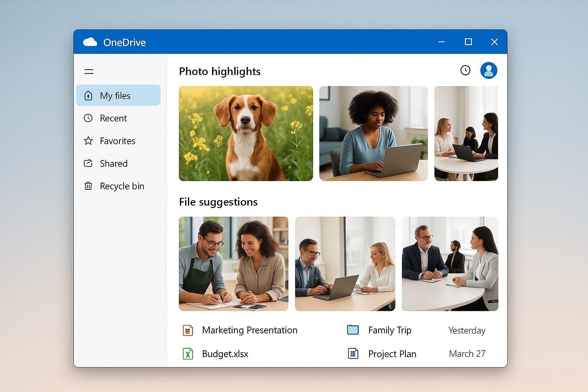Select My files in the sidebar
The image size is (588, 392).
point(115,95)
